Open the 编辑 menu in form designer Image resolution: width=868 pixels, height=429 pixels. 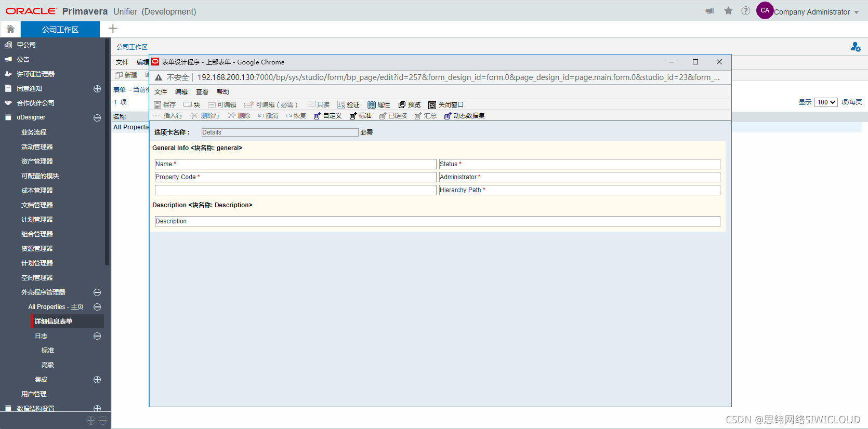pos(181,92)
